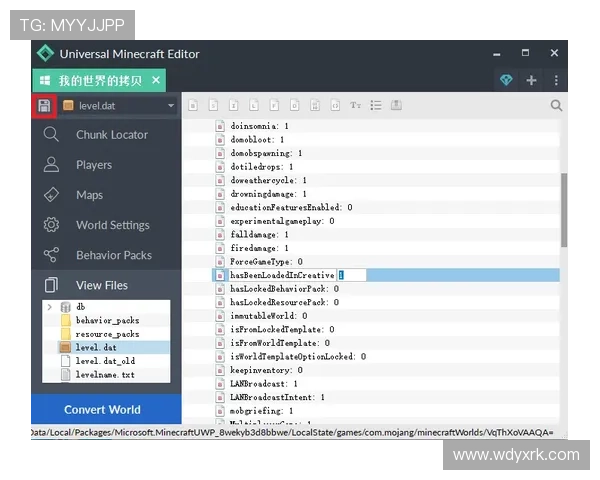Select the hasLockedResourcePack: 0 entry
This screenshot has height=480, width=600.
pyautogui.click(x=284, y=302)
